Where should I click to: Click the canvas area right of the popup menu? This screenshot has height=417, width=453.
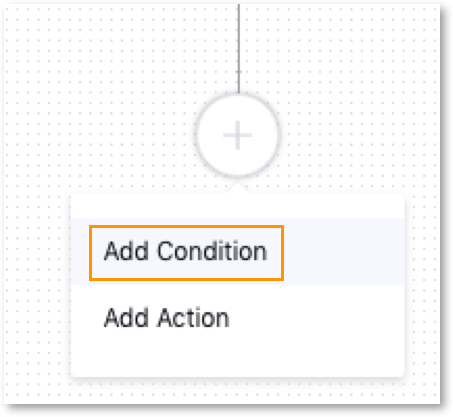point(422,287)
